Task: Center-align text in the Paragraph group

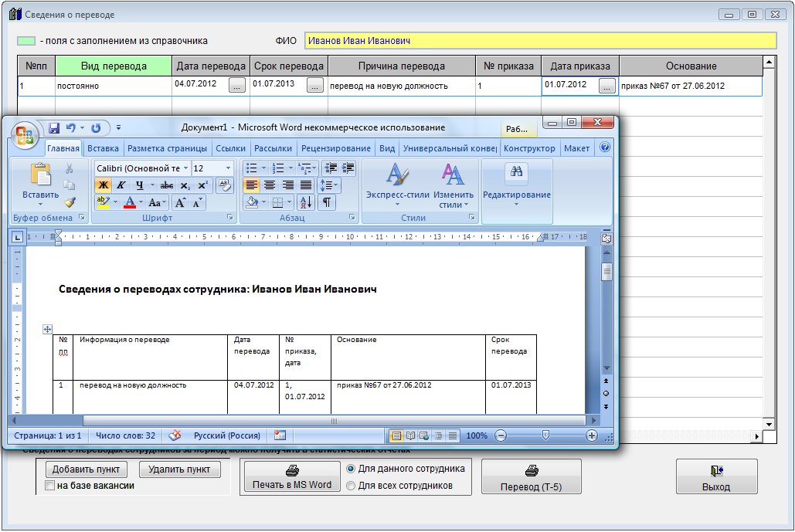Action: (270, 185)
